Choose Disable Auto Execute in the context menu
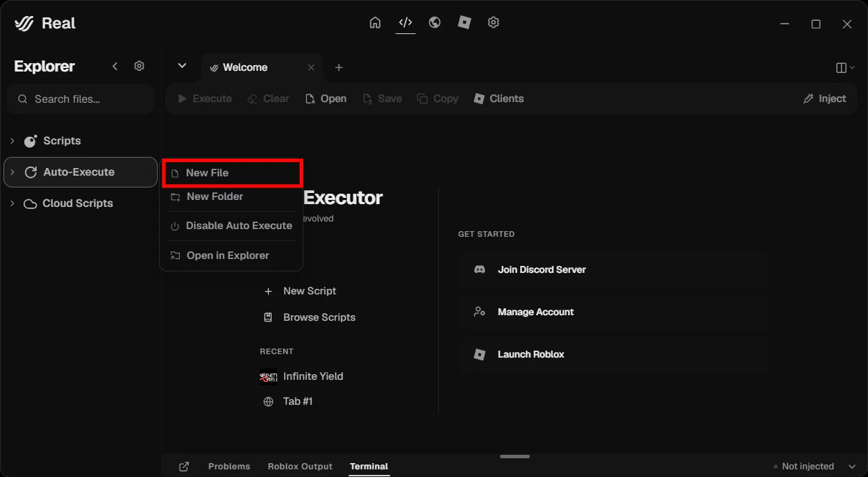 pos(232,226)
